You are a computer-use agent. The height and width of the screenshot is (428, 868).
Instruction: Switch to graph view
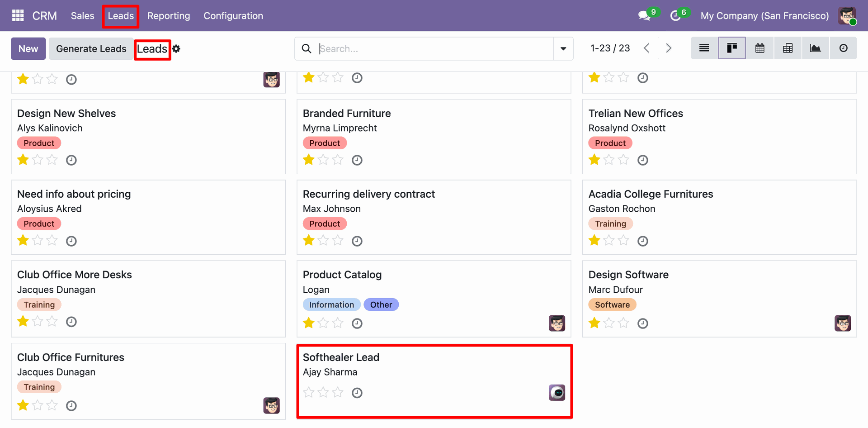click(x=816, y=48)
